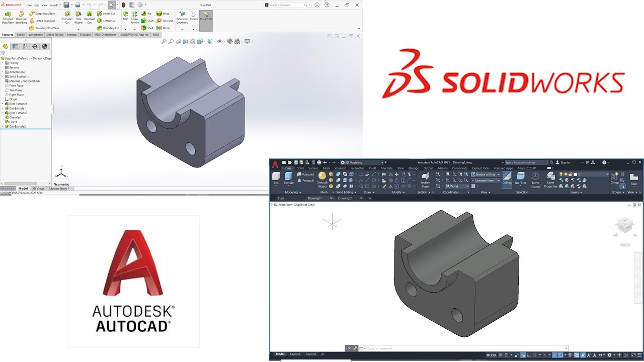The image size is (644, 362).
Task: Click the AutoCAD Polysolid button
Action: (305, 174)
